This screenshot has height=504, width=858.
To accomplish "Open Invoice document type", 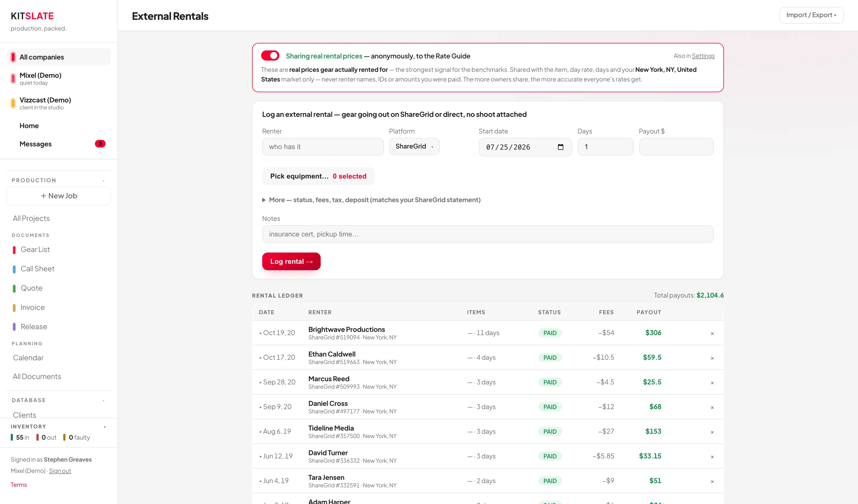I will coord(32,307).
